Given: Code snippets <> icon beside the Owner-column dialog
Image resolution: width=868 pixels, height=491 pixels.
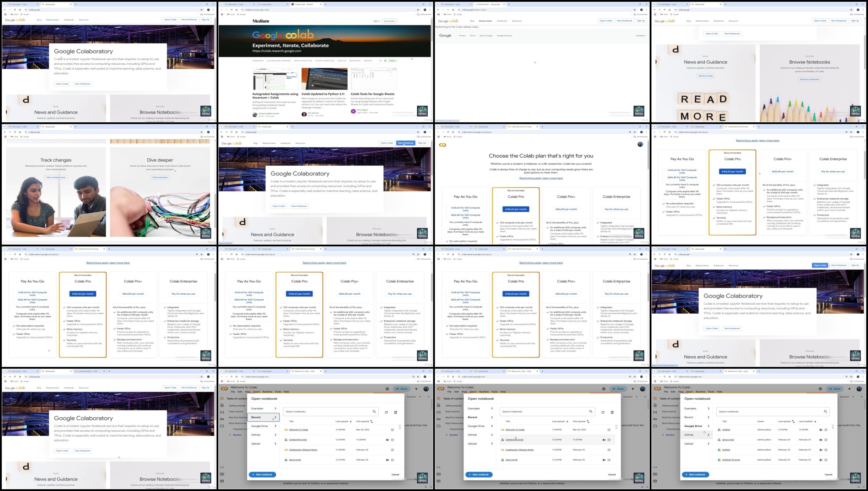Looking at the screenshot, I should tap(655, 467).
